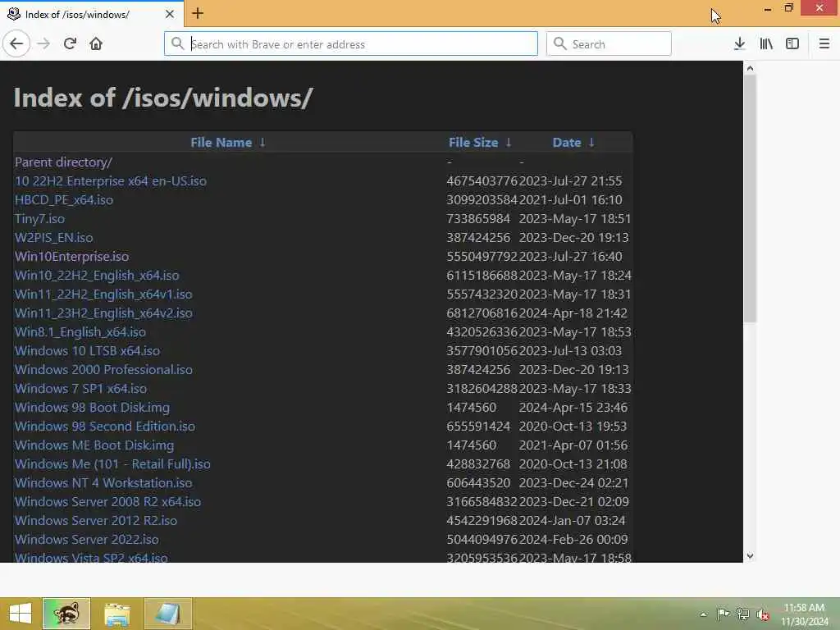Image resolution: width=840 pixels, height=630 pixels.
Task: Toggle the sidebar view icon
Action: click(x=792, y=43)
